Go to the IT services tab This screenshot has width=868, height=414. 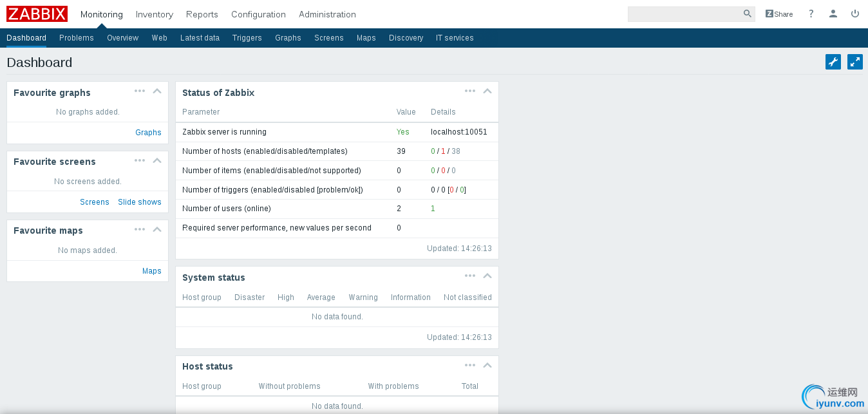click(x=455, y=38)
